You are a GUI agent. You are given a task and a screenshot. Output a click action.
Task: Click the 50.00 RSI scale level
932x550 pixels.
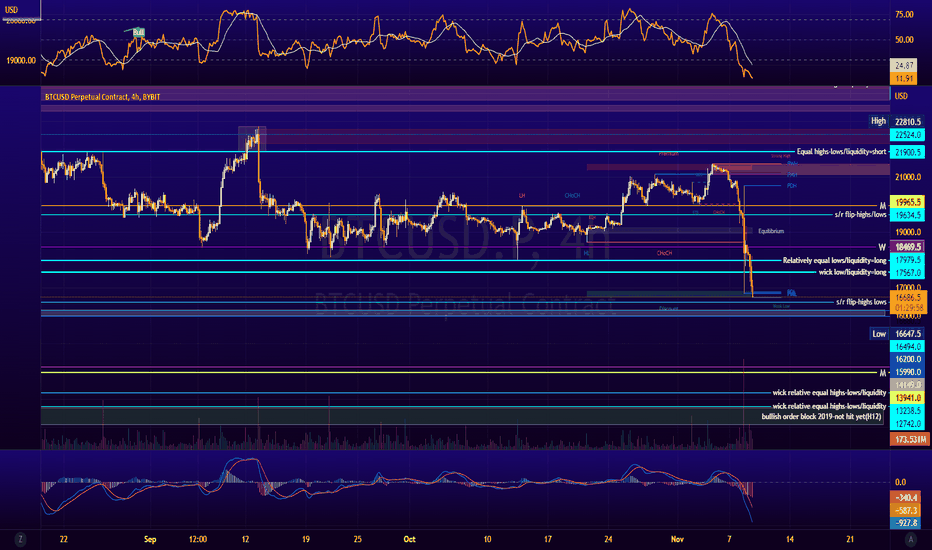point(905,40)
